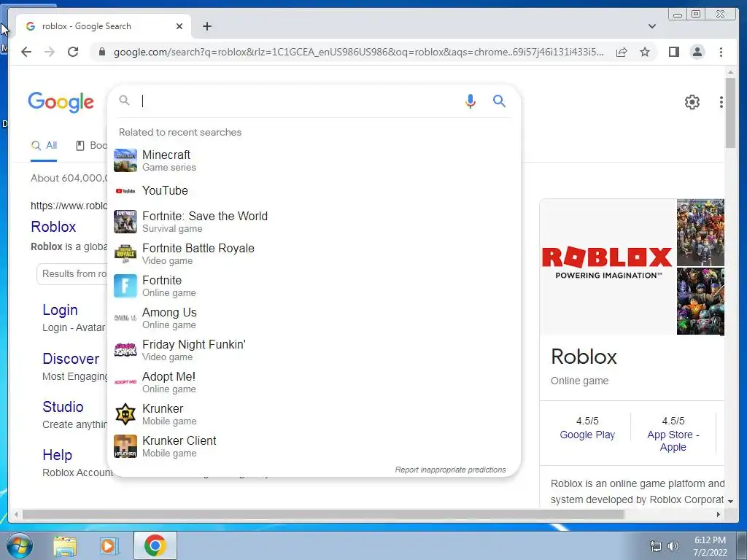Open the Chrome three-dot menu
Screen dimensions: 747x560
coord(721,52)
